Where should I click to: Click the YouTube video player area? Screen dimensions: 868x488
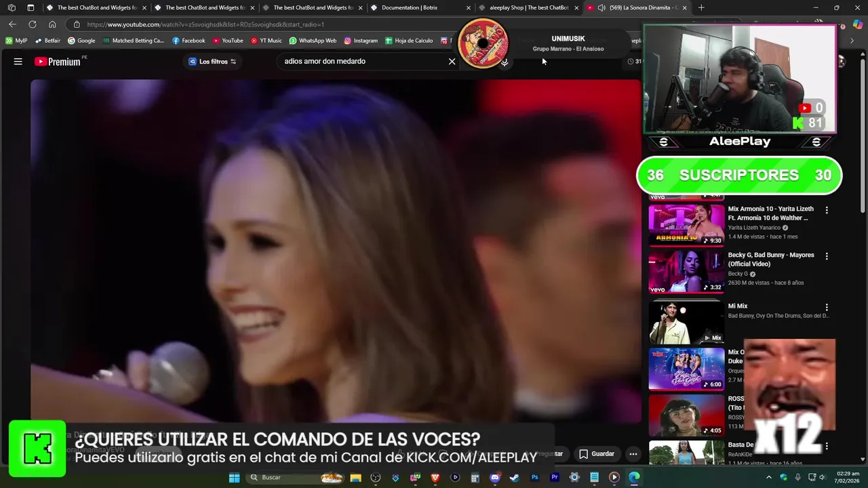tap(336, 251)
